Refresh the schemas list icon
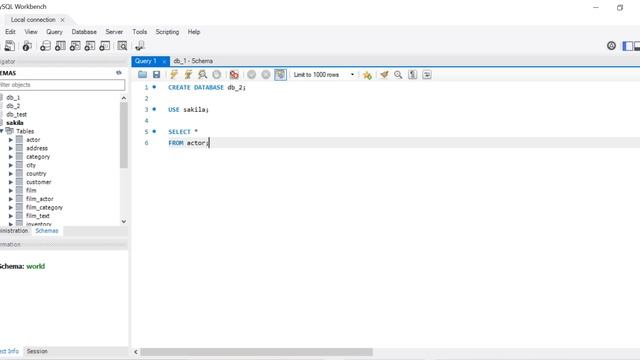This screenshot has height=360, width=640. [119, 73]
